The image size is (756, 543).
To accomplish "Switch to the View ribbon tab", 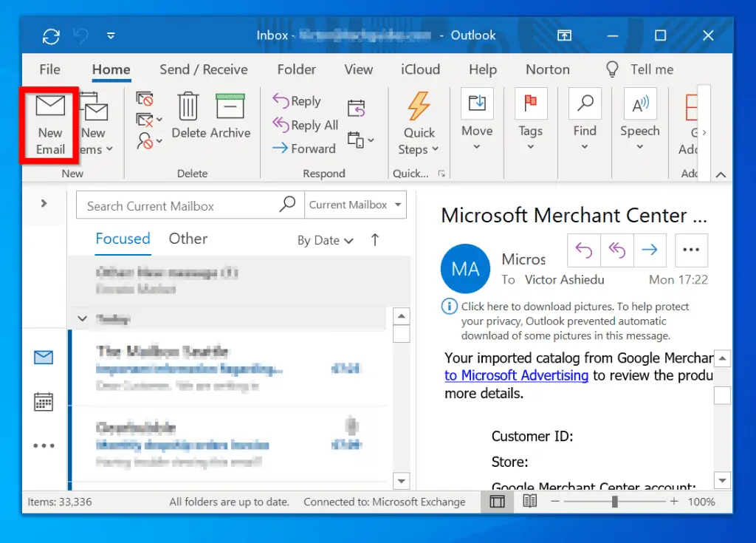I will 358,69.
